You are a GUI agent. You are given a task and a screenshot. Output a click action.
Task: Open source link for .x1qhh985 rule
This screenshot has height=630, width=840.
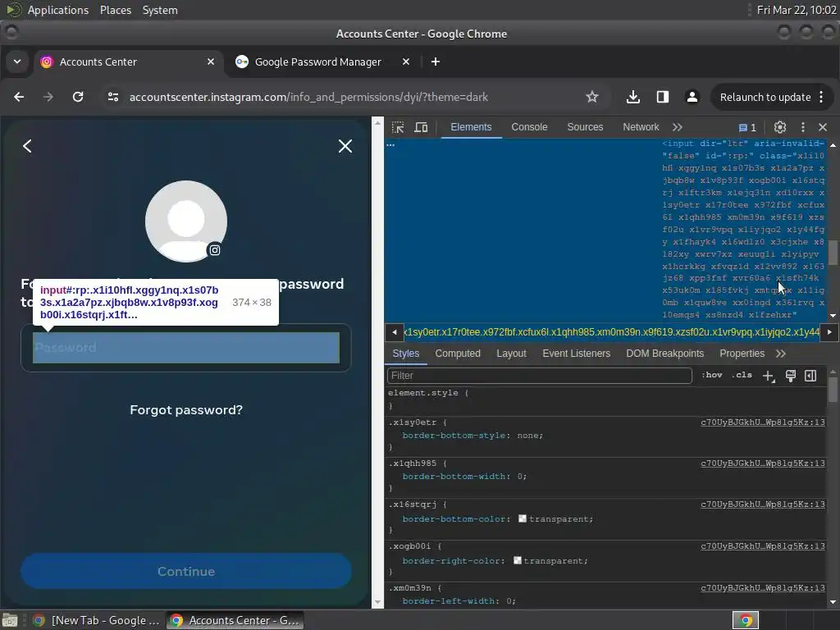(763, 463)
